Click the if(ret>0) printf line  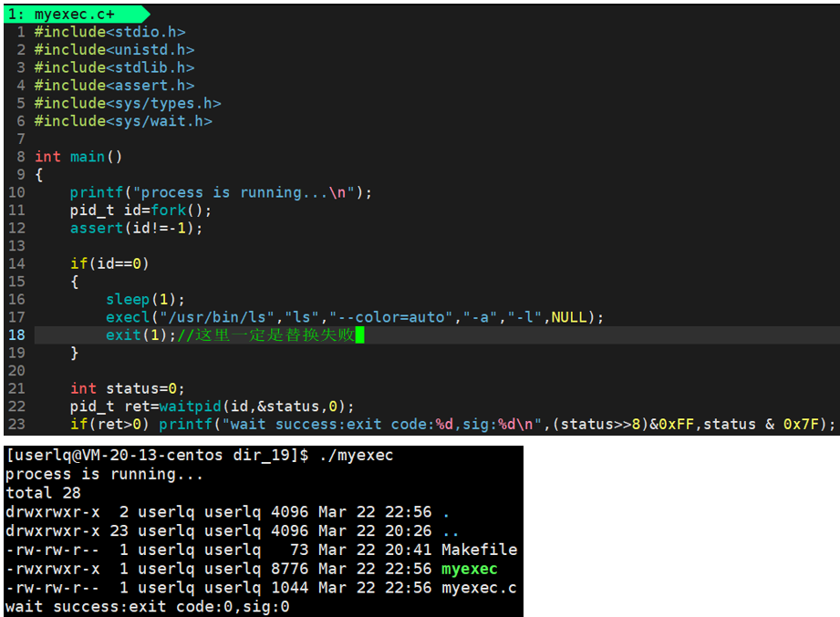[x=452, y=425]
